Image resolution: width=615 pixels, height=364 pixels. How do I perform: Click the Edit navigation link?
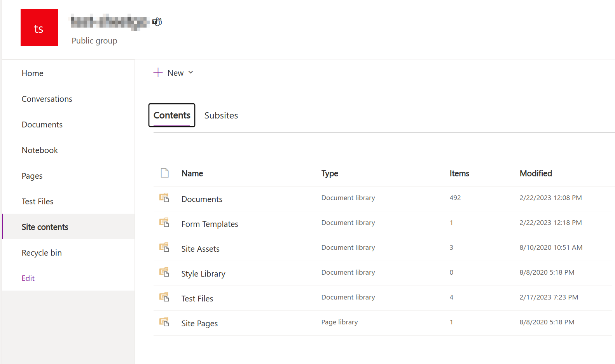[28, 278]
